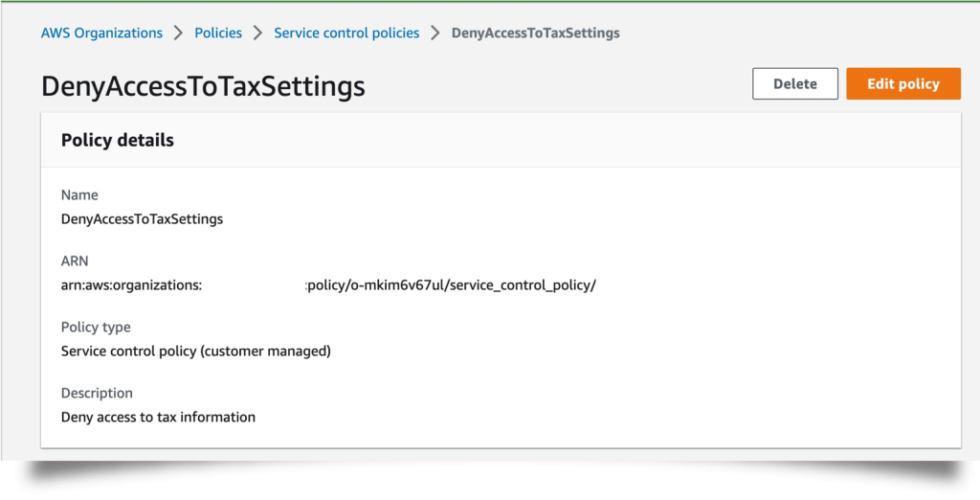Image resolution: width=980 pixels, height=500 pixels.
Task: Go to the Policies breadcrumb link
Action: [218, 34]
